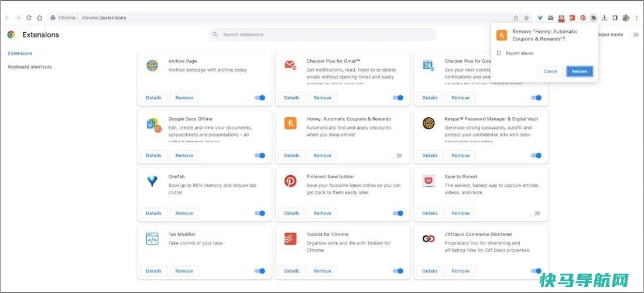The image size is (644, 293).
Task: Remove the OneTab extension
Action: [x=184, y=213]
